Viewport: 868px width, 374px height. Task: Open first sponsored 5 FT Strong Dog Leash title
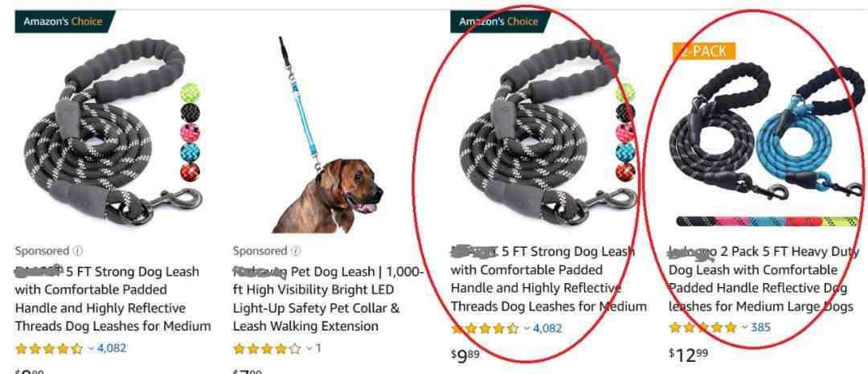pos(113,298)
